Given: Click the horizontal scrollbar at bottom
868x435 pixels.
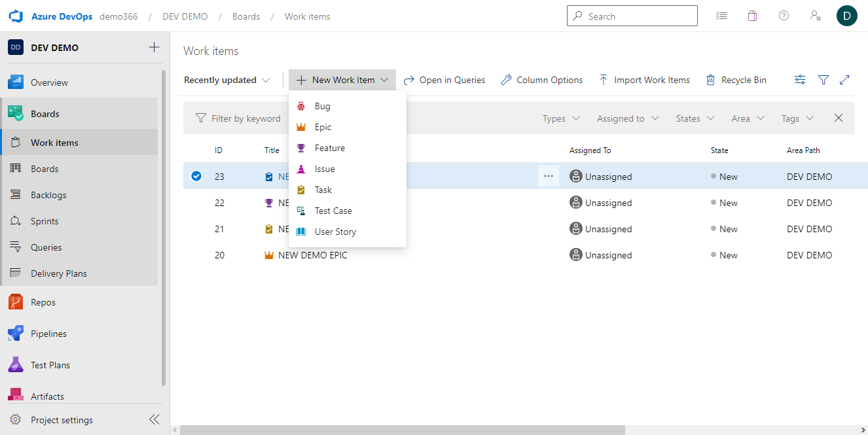Looking at the screenshot, I should tap(402, 430).
